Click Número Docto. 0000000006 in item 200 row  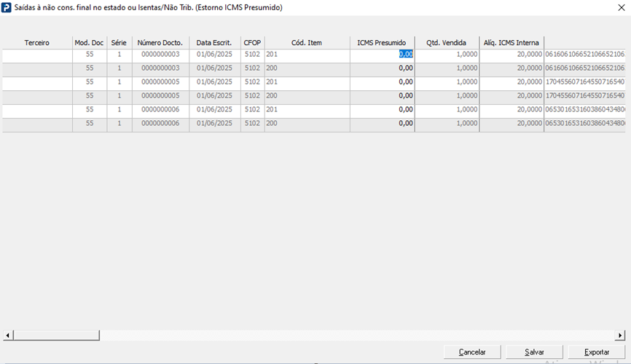[160, 124]
